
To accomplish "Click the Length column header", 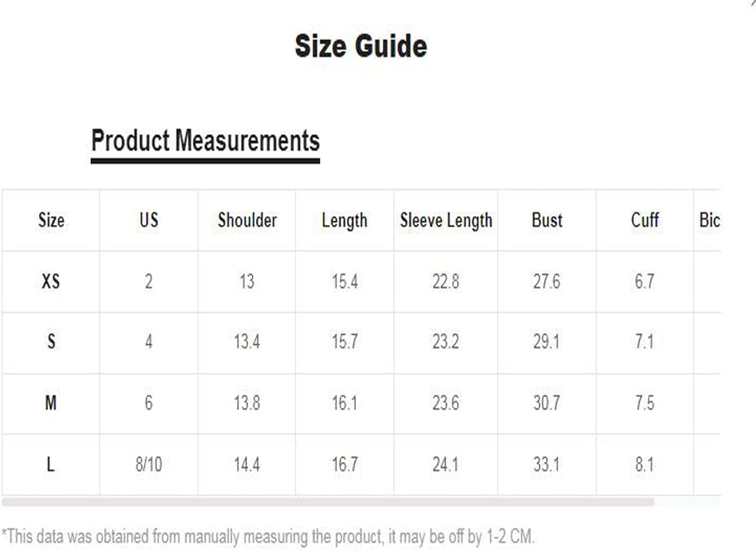I will tap(345, 220).
